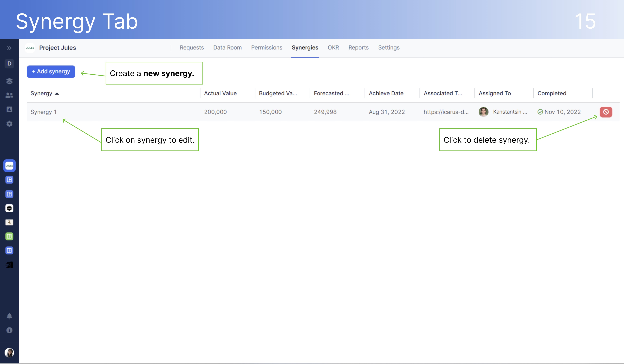Open the settings gear icon in the sidebar

[9, 124]
